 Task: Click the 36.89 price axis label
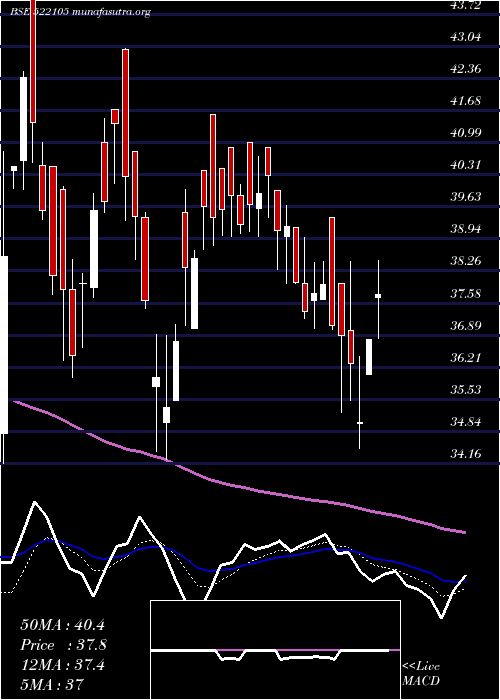coord(466,325)
